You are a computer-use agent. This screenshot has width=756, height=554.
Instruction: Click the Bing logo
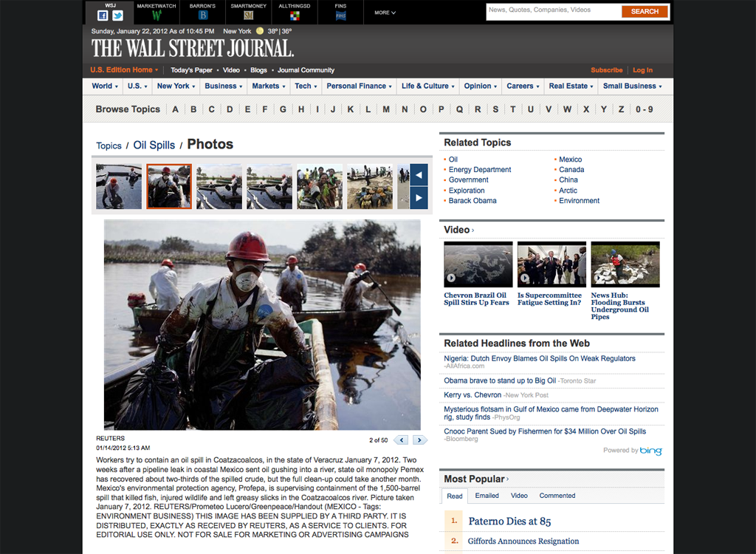coord(651,451)
